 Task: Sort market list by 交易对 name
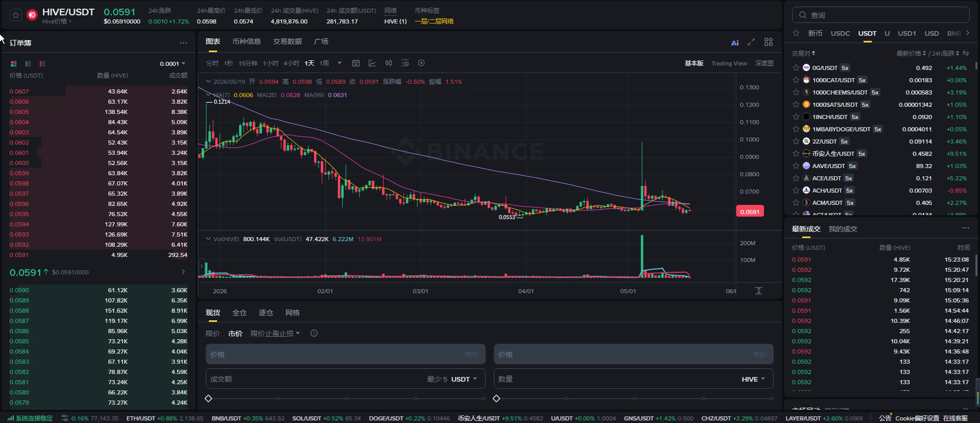803,53
